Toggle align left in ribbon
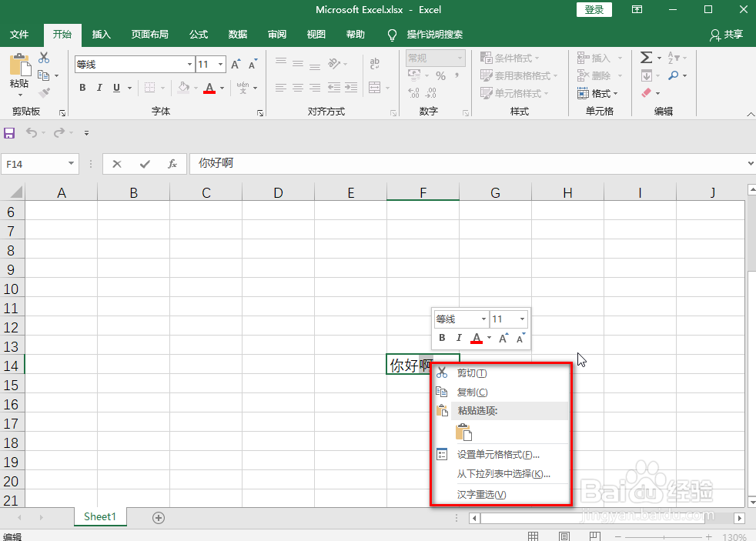The height and width of the screenshot is (541, 756). point(280,87)
